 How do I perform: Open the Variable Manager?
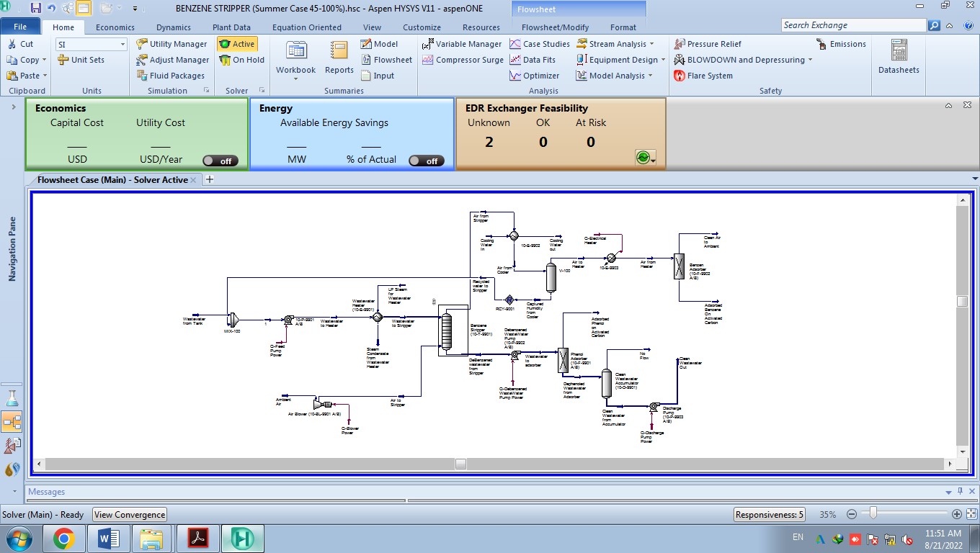pyautogui.click(x=462, y=44)
